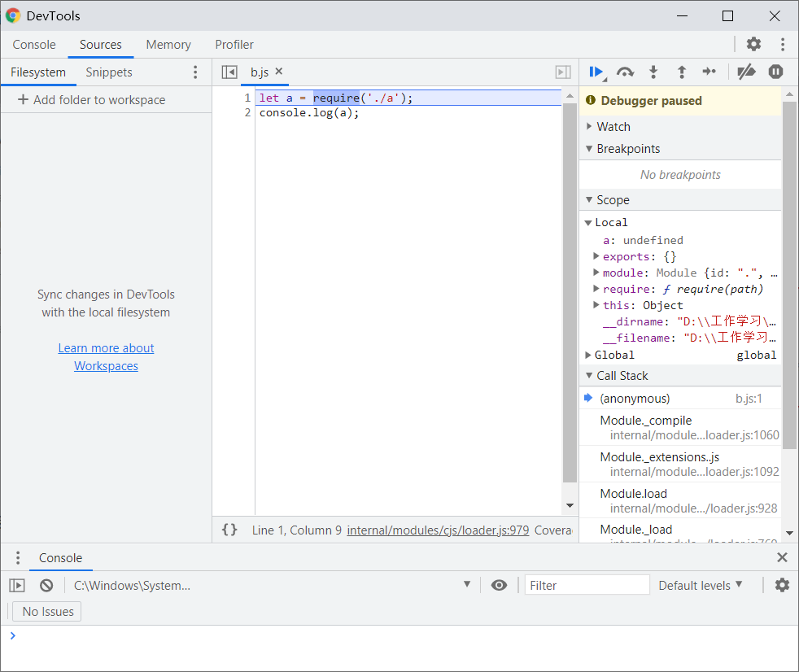
Task: Click Add folder to workspace
Action: pyautogui.click(x=91, y=100)
